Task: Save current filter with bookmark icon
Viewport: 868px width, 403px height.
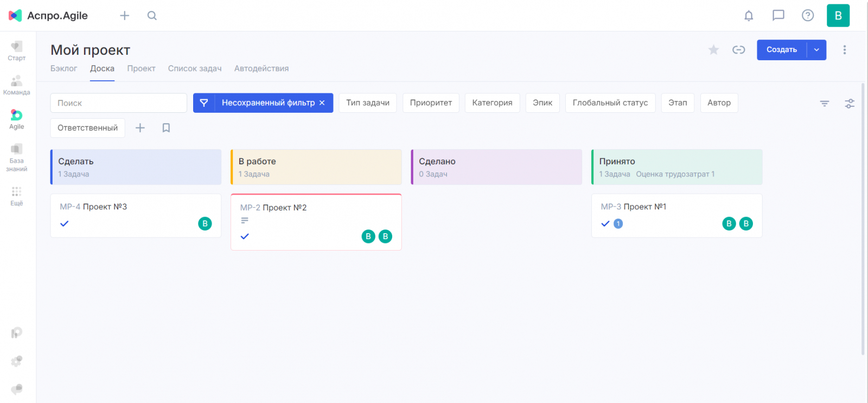Action: click(166, 128)
